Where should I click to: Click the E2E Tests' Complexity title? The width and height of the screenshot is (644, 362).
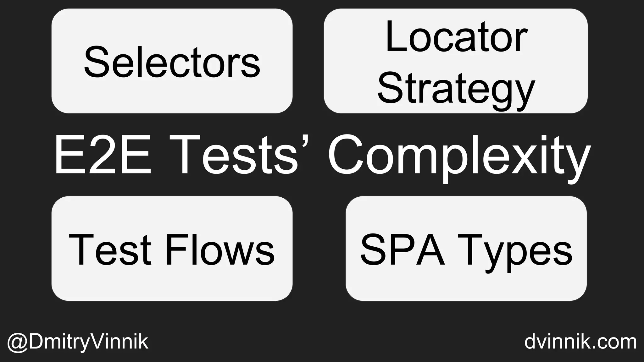click(x=322, y=155)
